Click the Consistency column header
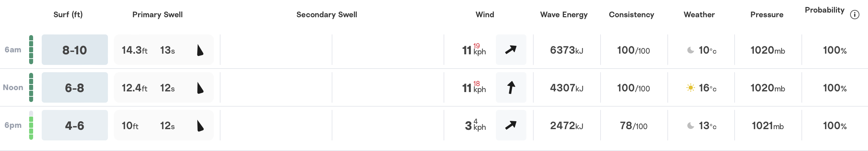 (x=631, y=15)
